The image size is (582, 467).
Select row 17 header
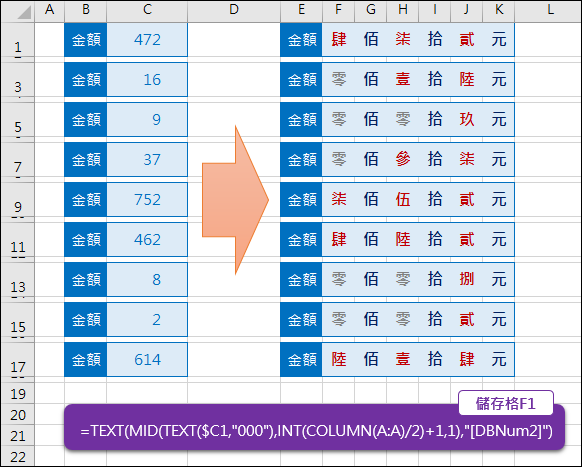coord(18,360)
